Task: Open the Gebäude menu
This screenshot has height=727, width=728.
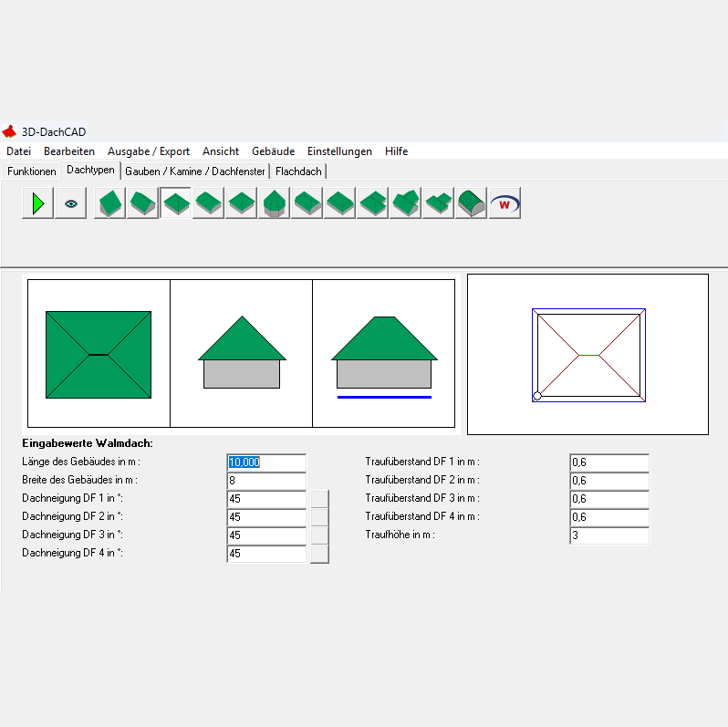Action: 273,151
